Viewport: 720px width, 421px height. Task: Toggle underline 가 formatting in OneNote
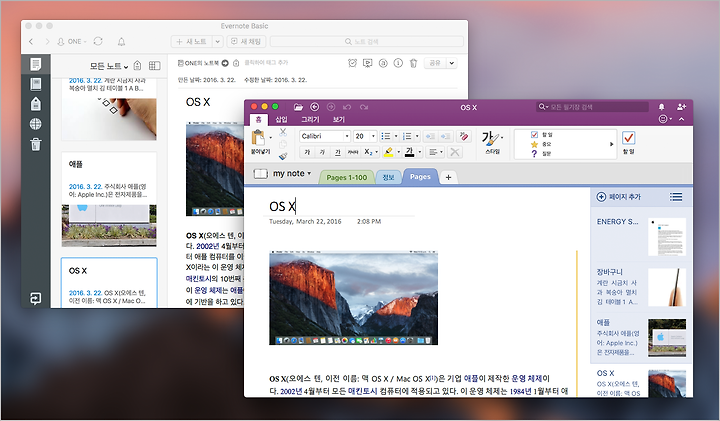coord(338,152)
